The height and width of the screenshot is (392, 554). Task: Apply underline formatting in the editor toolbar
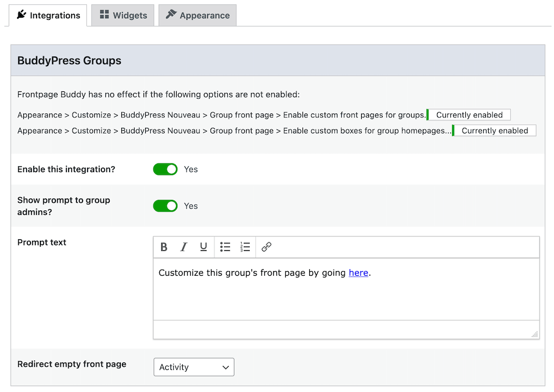[203, 247]
